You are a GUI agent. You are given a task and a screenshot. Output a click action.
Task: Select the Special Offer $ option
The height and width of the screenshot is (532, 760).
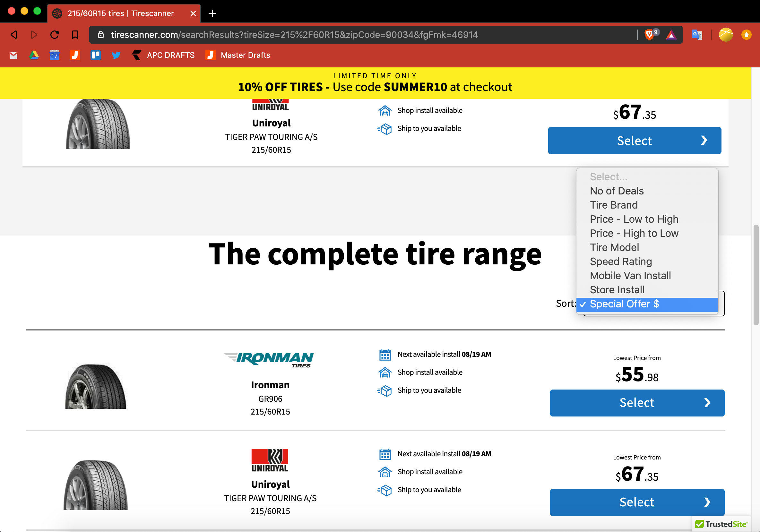(624, 304)
